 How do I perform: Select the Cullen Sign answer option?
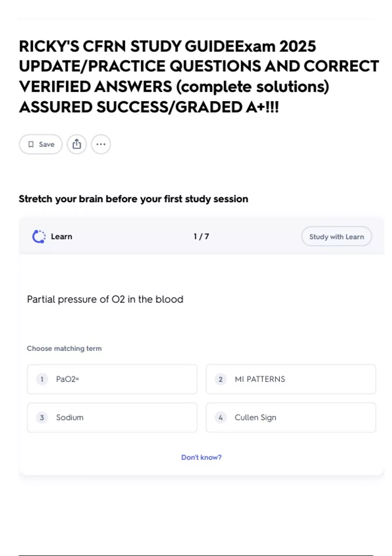tap(291, 418)
